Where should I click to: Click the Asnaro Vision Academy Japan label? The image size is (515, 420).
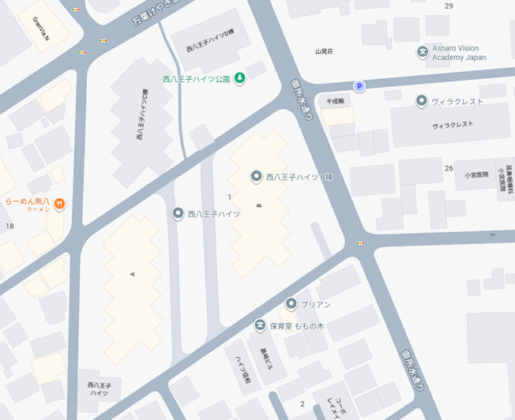coord(459,53)
